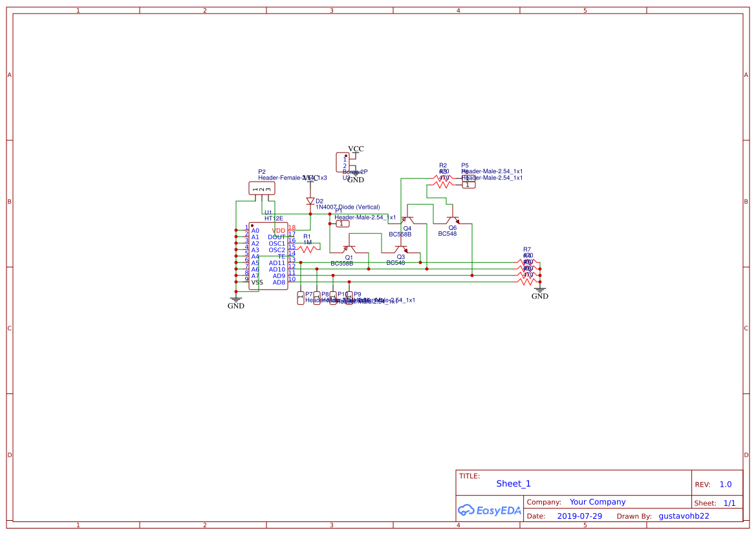Image resolution: width=756 pixels, height=535 pixels.
Task: Click the D2 diode symbol
Action: [310, 201]
